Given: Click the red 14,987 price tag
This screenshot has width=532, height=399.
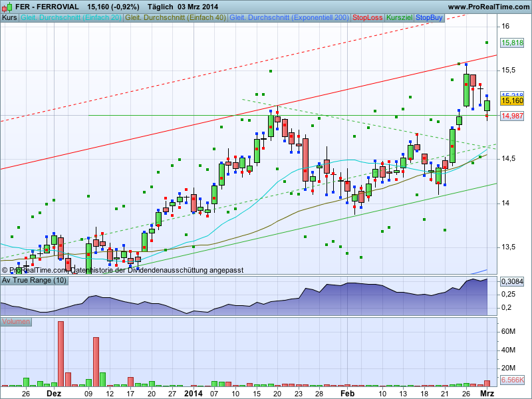Looking at the screenshot, I should click(512, 116).
